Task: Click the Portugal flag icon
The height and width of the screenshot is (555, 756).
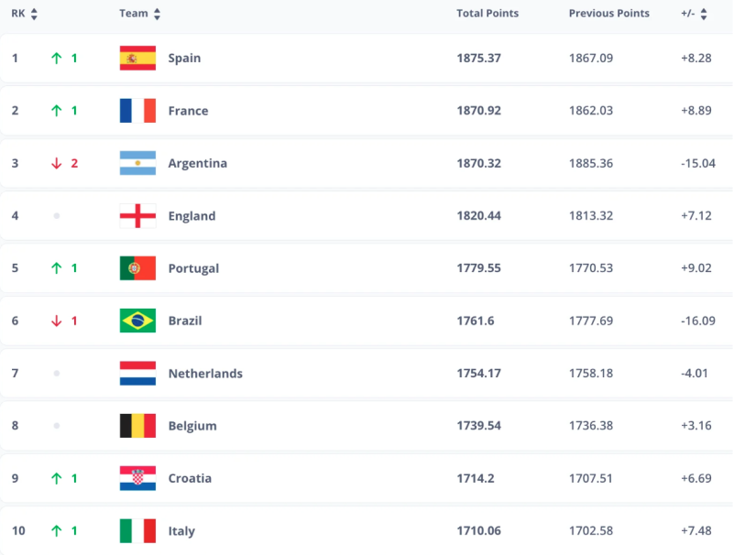Action: (x=137, y=267)
